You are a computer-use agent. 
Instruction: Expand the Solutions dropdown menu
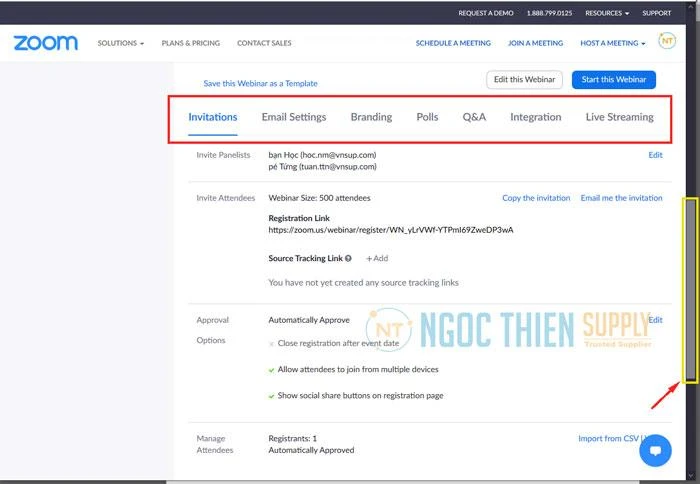point(120,43)
